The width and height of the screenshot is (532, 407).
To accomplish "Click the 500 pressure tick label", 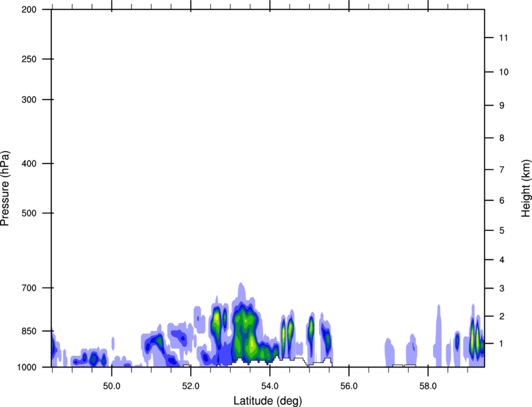I will click(x=29, y=213).
